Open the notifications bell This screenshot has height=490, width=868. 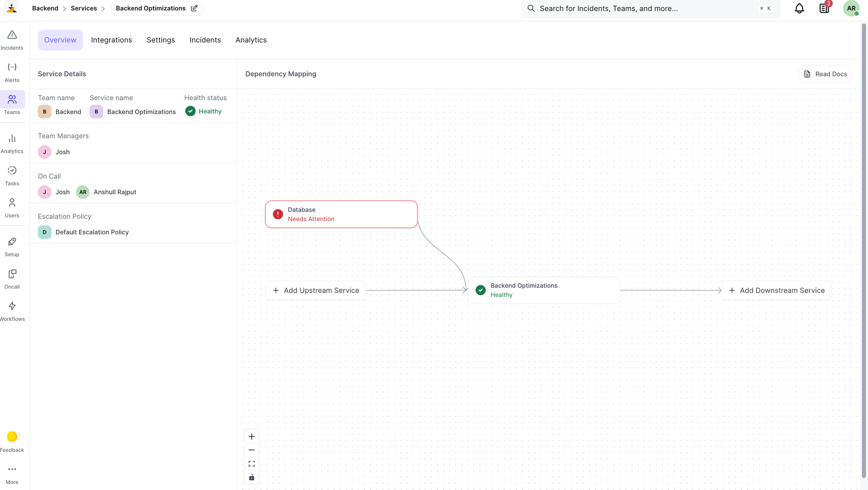799,8
